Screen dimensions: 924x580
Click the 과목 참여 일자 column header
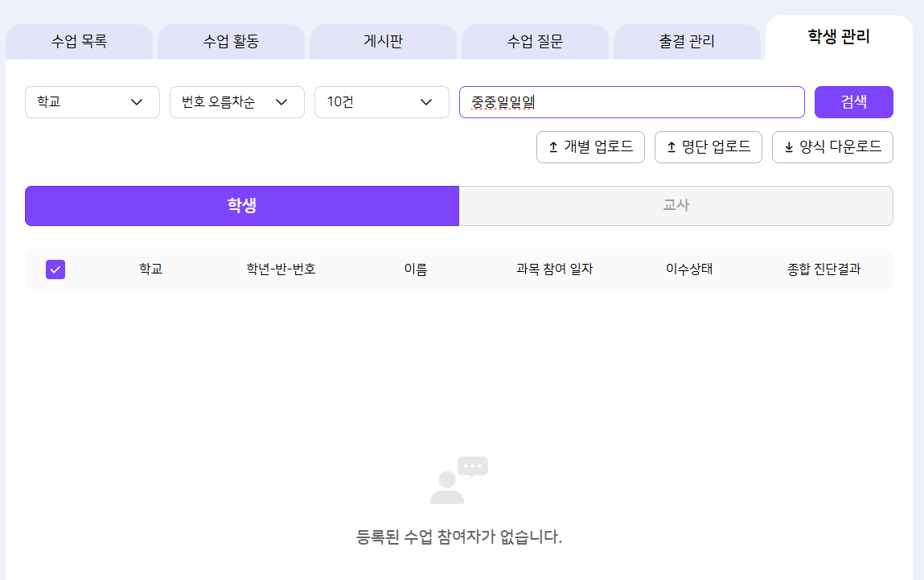point(554,269)
